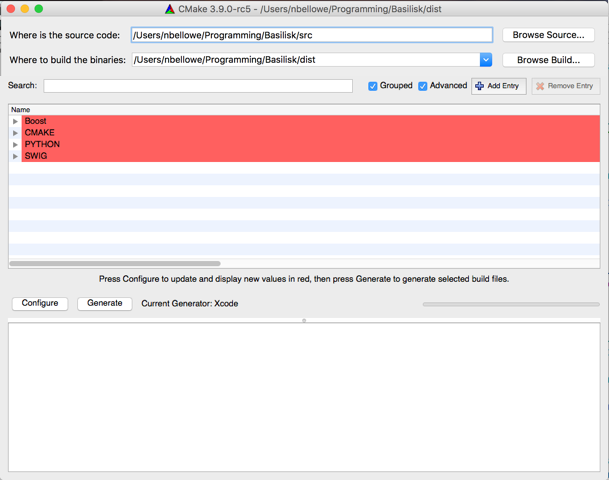Click Browse Build button
609x480 pixels.
coord(548,60)
